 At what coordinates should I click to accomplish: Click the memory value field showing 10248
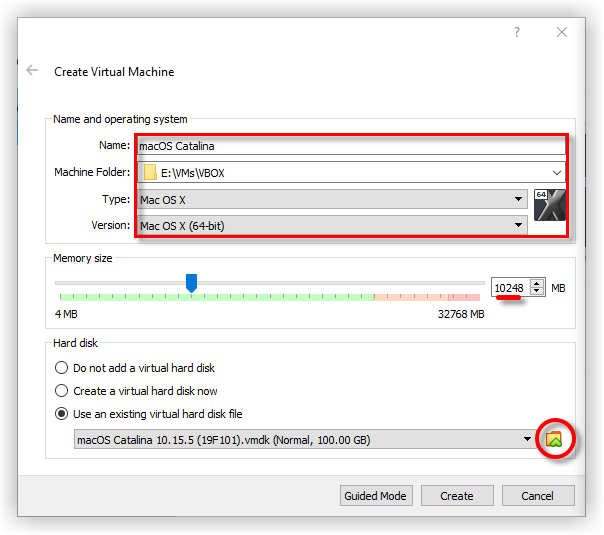[509, 288]
